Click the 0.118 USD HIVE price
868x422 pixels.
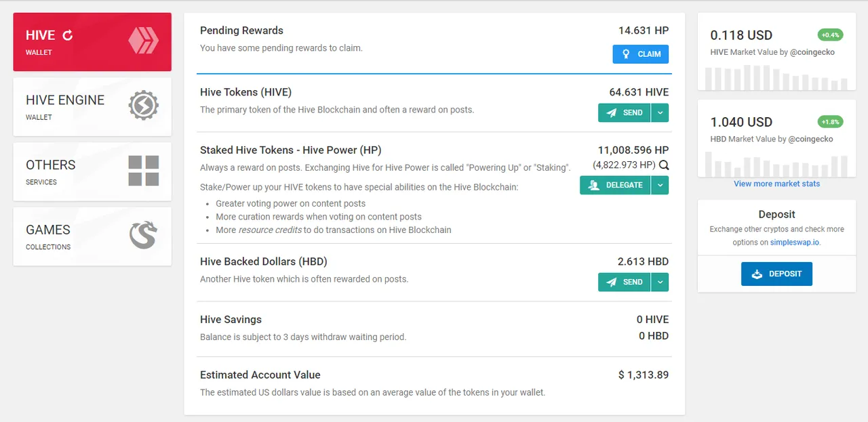741,35
